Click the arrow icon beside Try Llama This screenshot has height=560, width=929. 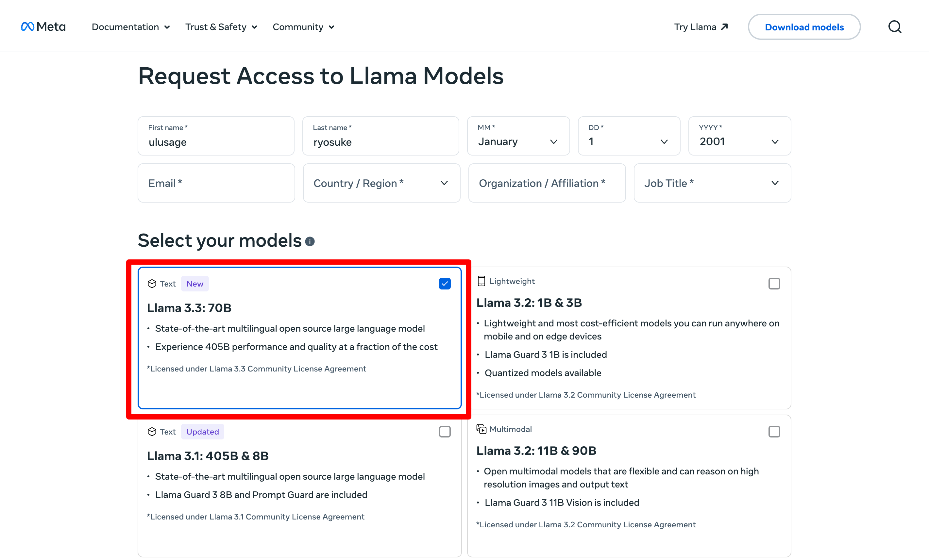coord(724,27)
